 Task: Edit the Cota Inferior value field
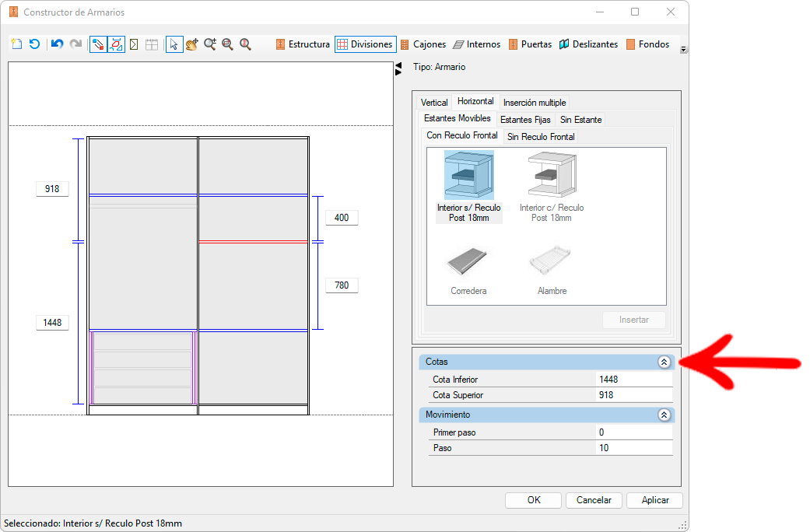pyautogui.click(x=634, y=379)
